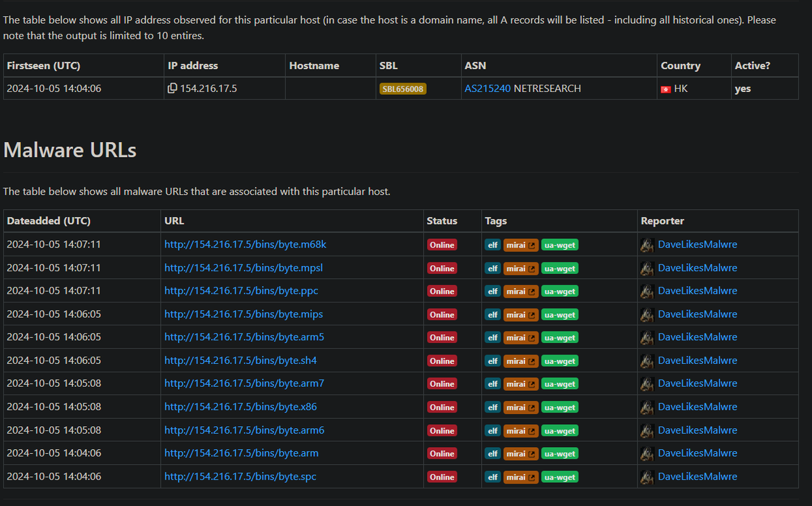812x506 pixels.
Task: Click Online status badge in byte.mips row
Action: point(442,315)
